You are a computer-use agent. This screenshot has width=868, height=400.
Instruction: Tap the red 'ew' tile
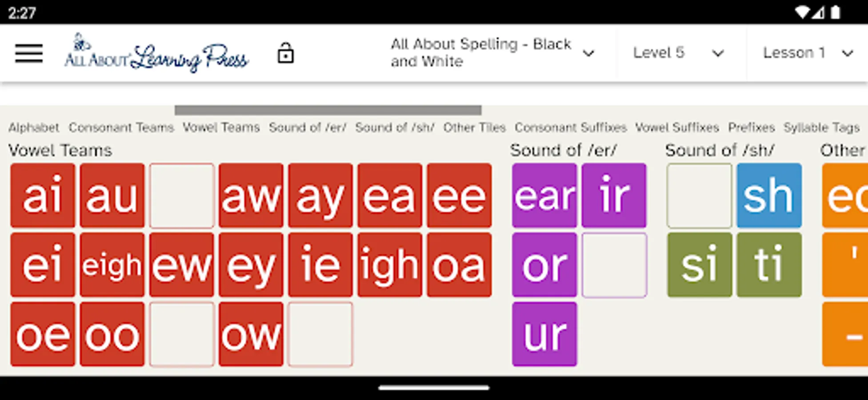click(x=182, y=265)
